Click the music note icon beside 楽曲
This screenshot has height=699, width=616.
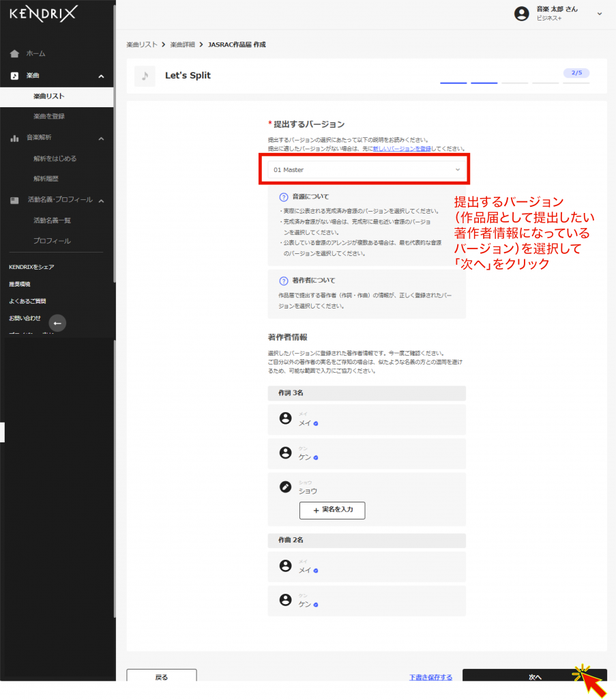[x=14, y=76]
